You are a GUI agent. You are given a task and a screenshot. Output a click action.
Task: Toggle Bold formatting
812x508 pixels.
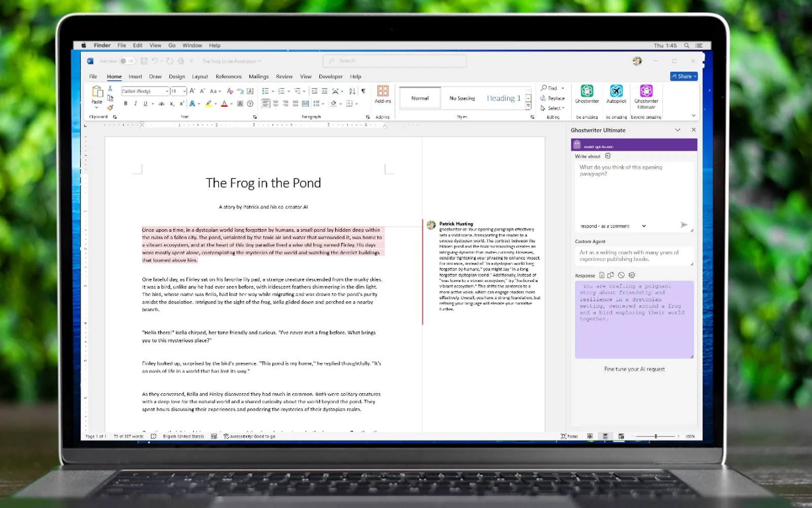[125, 104]
